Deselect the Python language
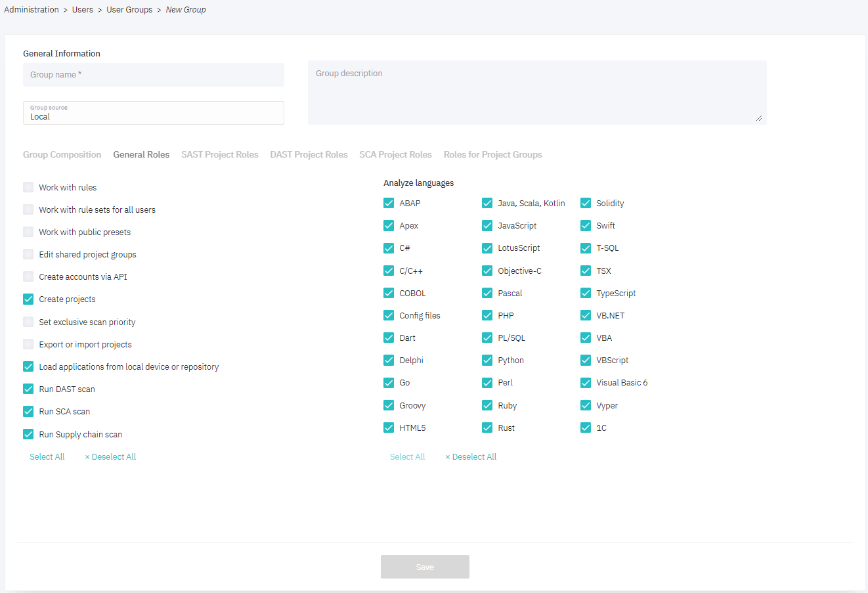The width and height of the screenshot is (868, 593). click(x=487, y=360)
